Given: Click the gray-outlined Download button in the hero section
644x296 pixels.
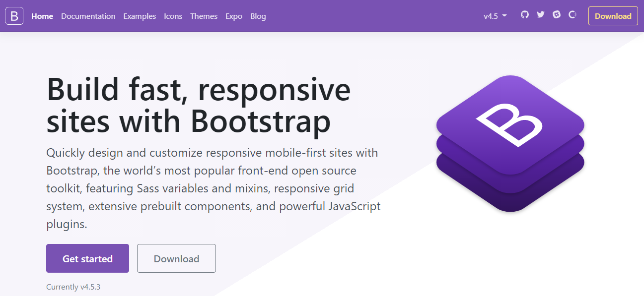Looking at the screenshot, I should (176, 258).
